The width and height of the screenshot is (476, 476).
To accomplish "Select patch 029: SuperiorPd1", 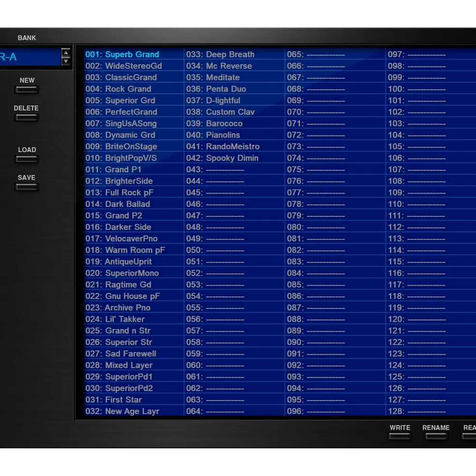I will point(134,377).
